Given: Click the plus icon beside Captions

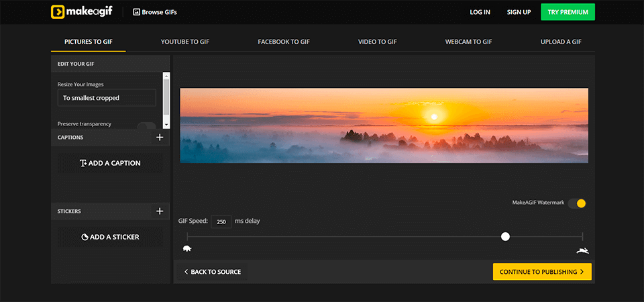Looking at the screenshot, I should coord(160,138).
